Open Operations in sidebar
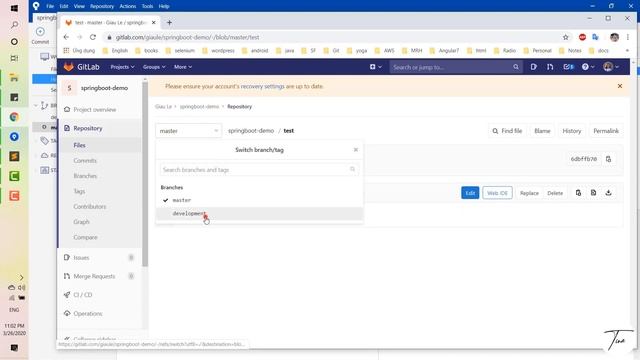This screenshot has width=640, height=360. 88,313
